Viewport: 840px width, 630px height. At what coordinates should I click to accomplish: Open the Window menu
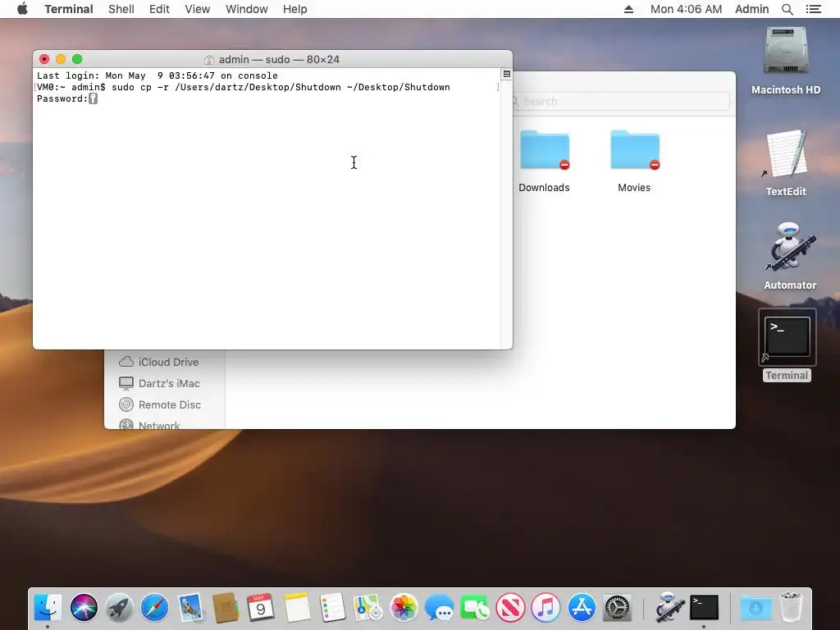[x=246, y=9]
